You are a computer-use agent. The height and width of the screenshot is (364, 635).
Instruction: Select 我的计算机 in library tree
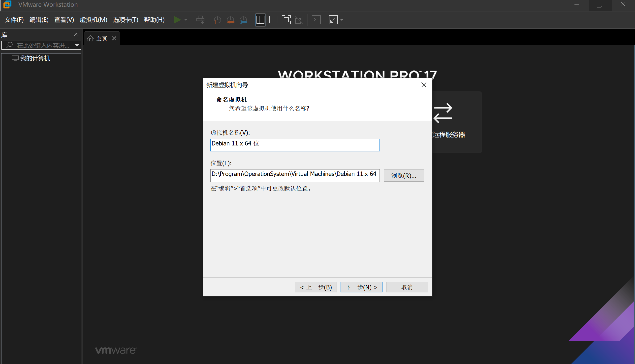tap(35, 58)
